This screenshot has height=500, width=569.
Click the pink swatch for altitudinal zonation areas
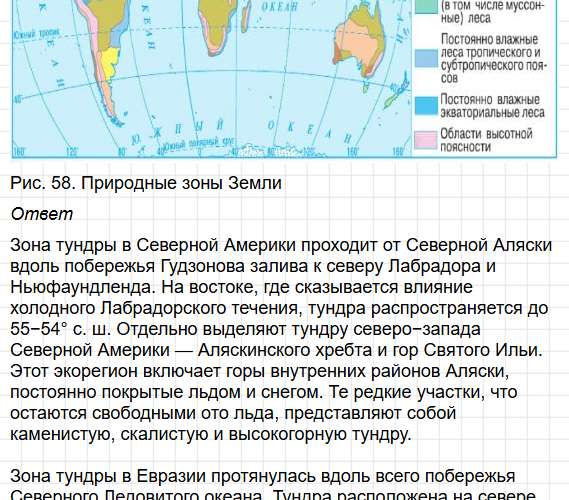pos(426,140)
